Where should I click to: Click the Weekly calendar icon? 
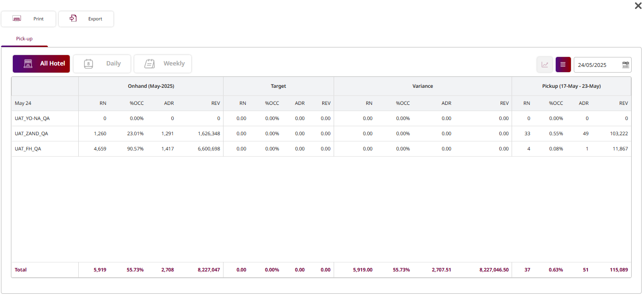pos(149,64)
